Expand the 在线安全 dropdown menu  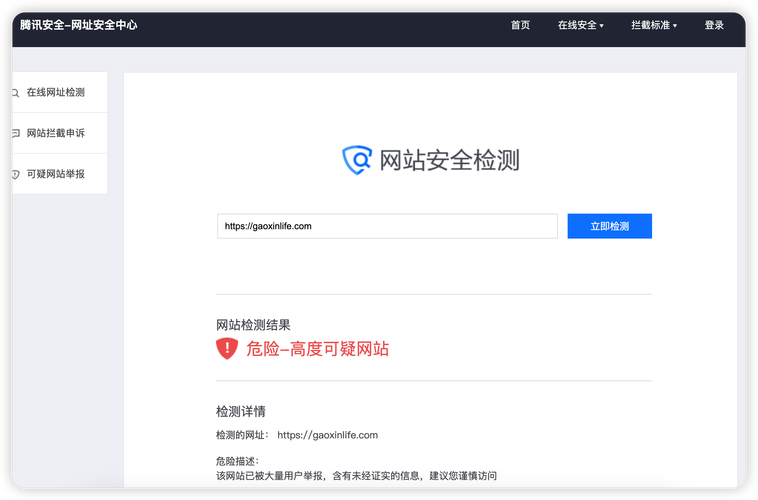[x=581, y=25]
